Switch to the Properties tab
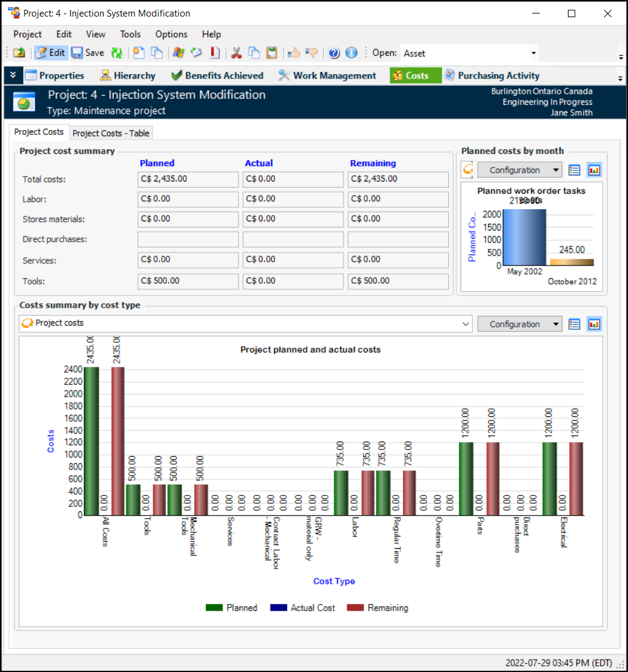628x672 pixels. click(x=55, y=75)
